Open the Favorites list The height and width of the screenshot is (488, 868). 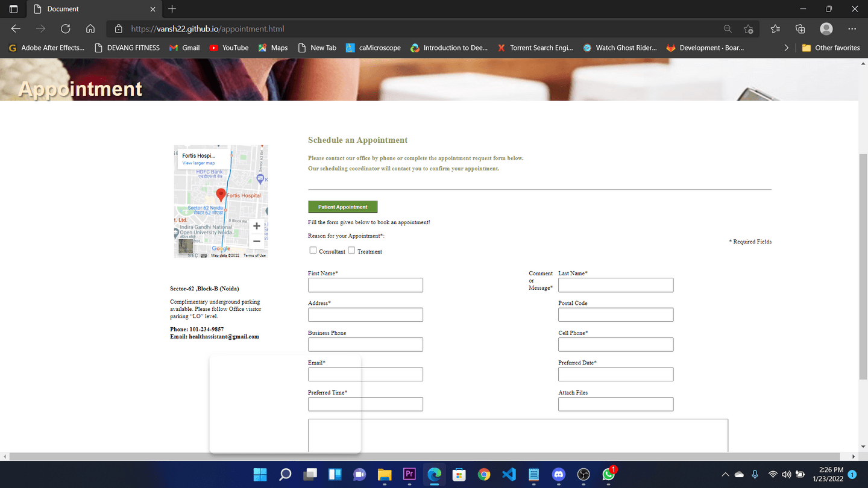(775, 28)
